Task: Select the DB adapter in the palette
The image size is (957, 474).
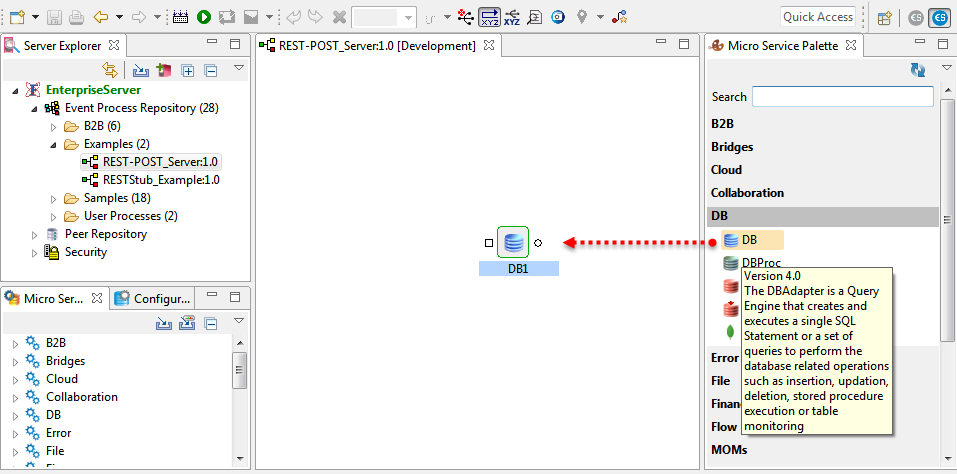Action: click(x=748, y=240)
